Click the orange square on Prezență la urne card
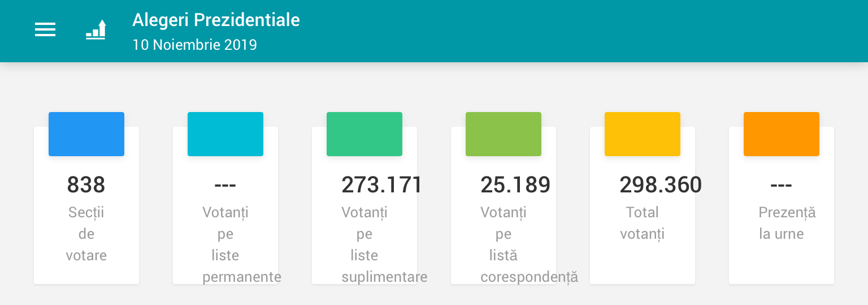 click(782, 134)
